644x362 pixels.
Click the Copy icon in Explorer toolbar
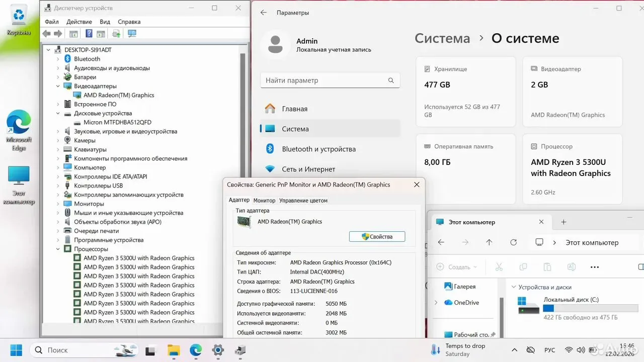point(523,267)
